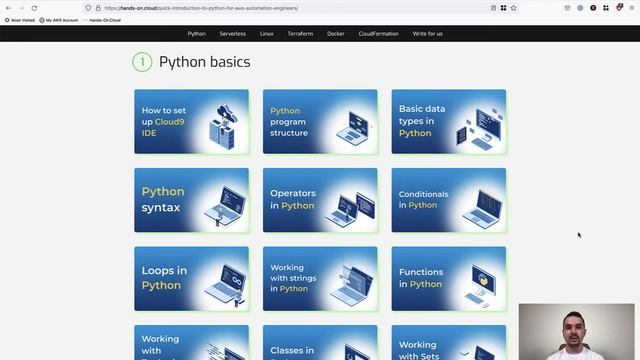This screenshot has height=360, width=640.
Task: Open the How to set up Cloud9 IDE card
Action: point(191,122)
